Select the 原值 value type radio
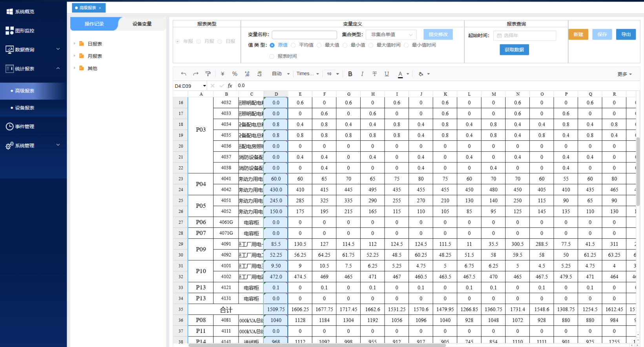644x347 pixels. pyautogui.click(x=272, y=45)
